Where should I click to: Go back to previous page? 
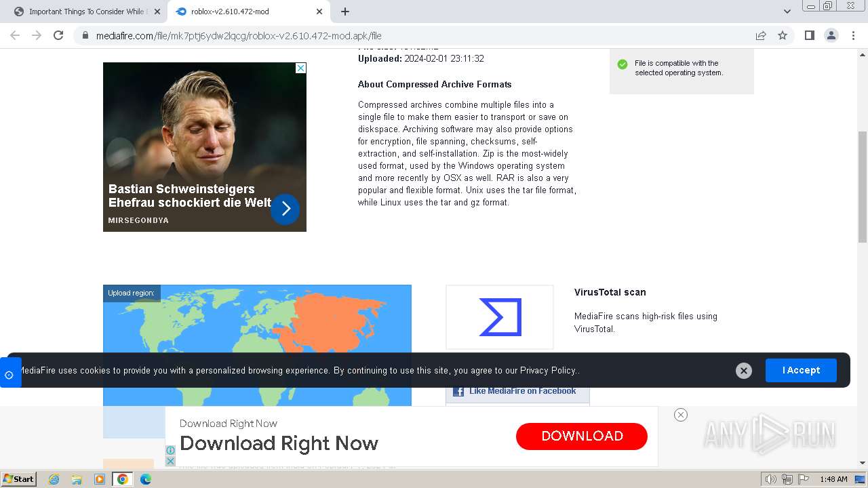coord(15,35)
